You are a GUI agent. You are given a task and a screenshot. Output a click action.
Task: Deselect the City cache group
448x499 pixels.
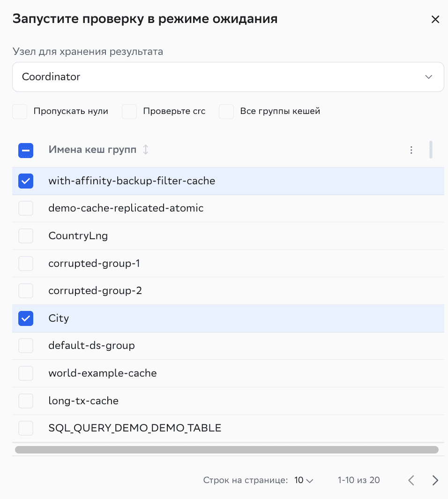(x=26, y=318)
